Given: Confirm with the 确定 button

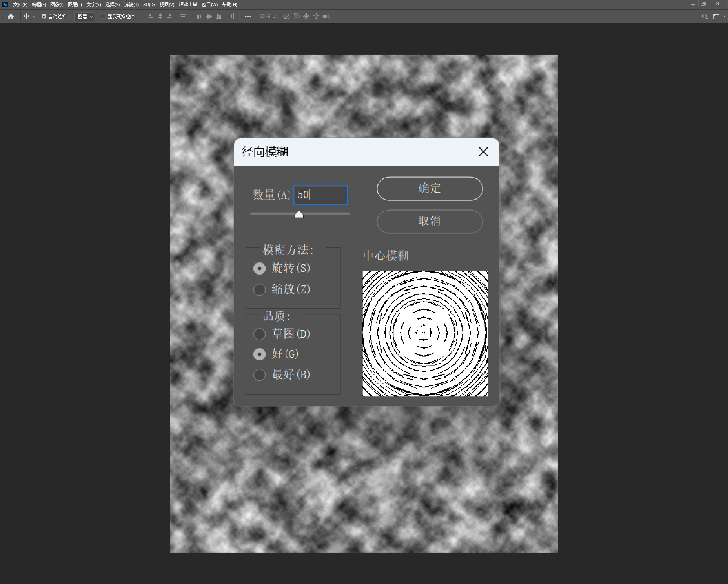Looking at the screenshot, I should click(430, 189).
